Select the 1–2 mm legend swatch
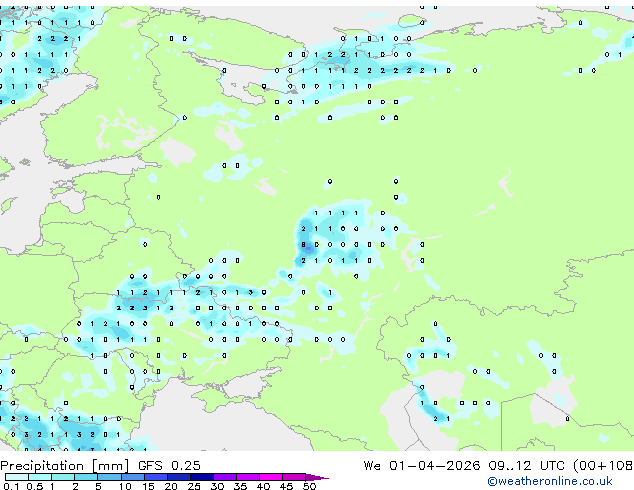 coord(63,477)
